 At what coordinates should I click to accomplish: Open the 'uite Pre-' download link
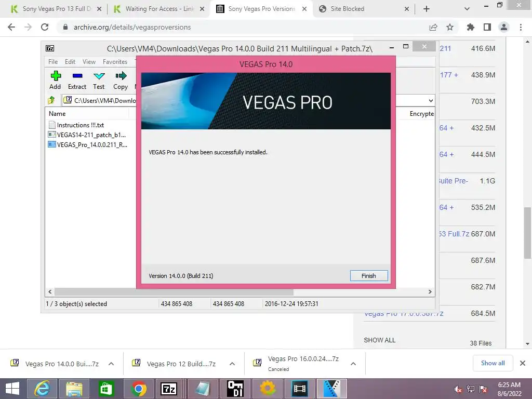point(454,181)
